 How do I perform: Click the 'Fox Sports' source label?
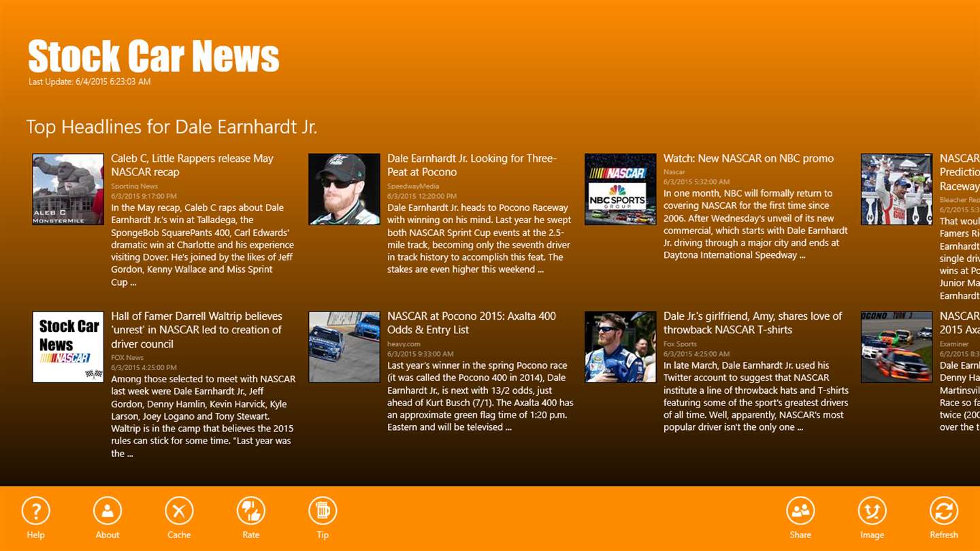[680, 344]
